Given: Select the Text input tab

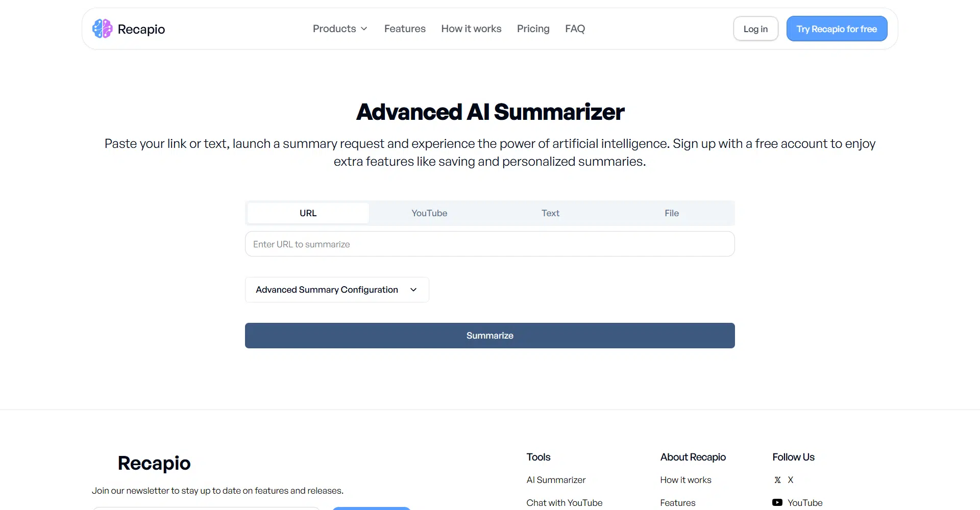Looking at the screenshot, I should tap(550, 213).
